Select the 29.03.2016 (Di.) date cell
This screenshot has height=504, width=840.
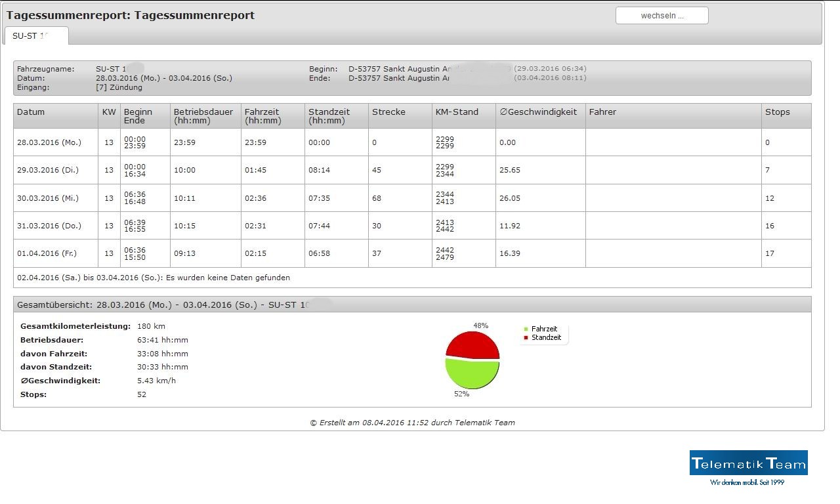(x=48, y=170)
